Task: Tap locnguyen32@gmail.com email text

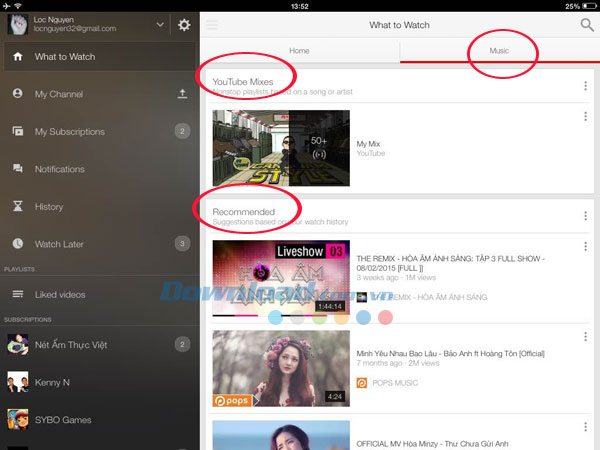Action: [x=75, y=28]
